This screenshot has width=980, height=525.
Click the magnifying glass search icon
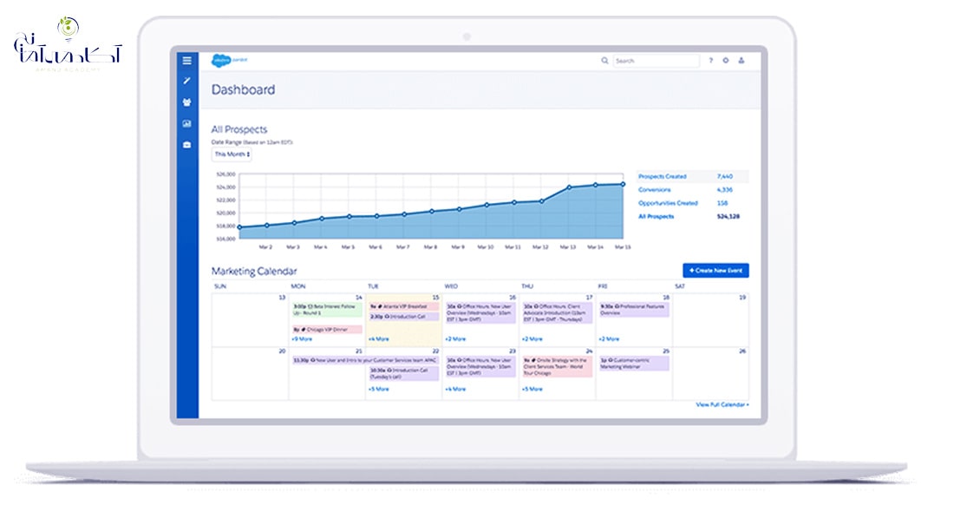604,61
